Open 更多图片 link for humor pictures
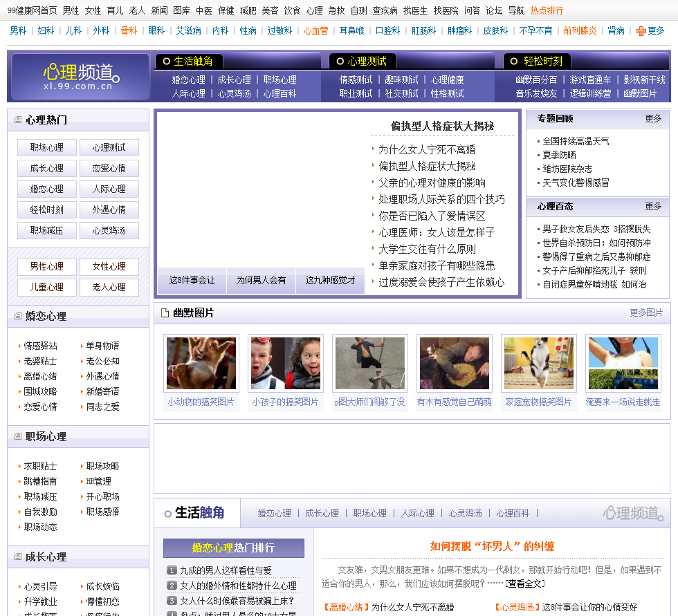This screenshot has height=616, width=678. click(x=646, y=312)
